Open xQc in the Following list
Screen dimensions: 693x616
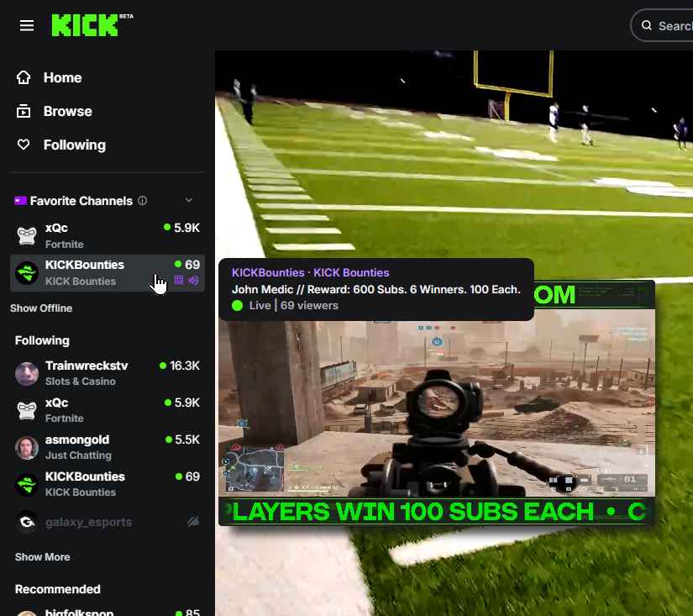(108, 410)
